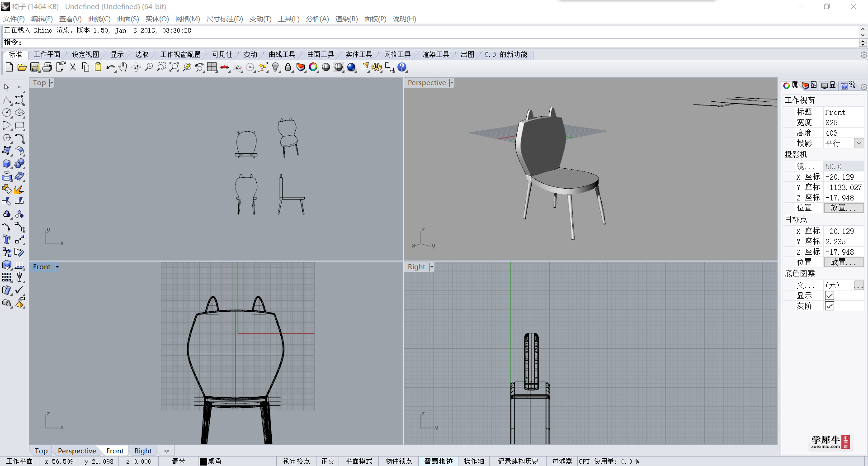Select the Box solid tool
868x466 pixels.
tap(7, 163)
